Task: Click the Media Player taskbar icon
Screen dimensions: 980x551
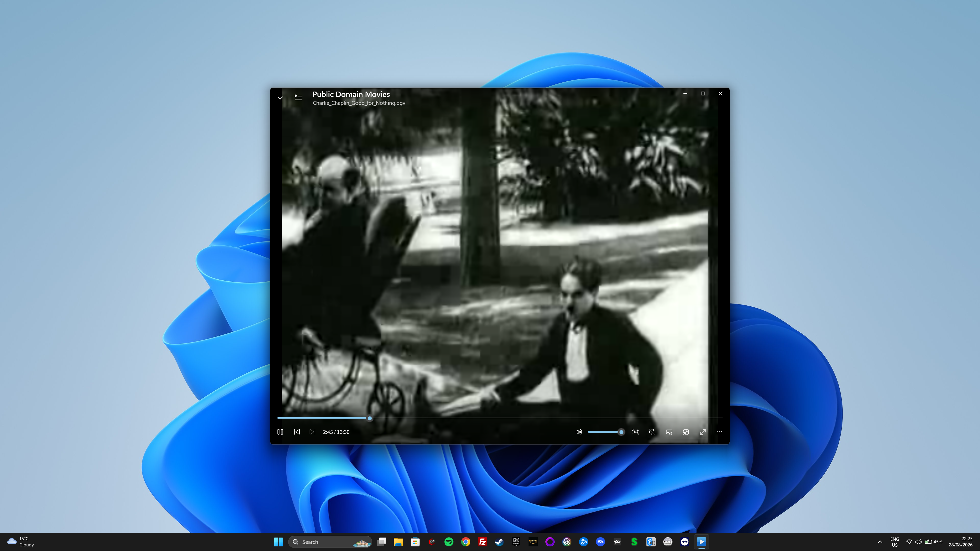Action: click(x=702, y=542)
